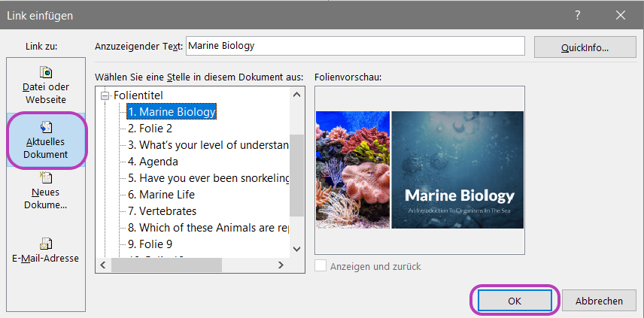This screenshot has height=318, width=644.
Task: Open the QuickInfo... dialog button
Action: click(585, 47)
